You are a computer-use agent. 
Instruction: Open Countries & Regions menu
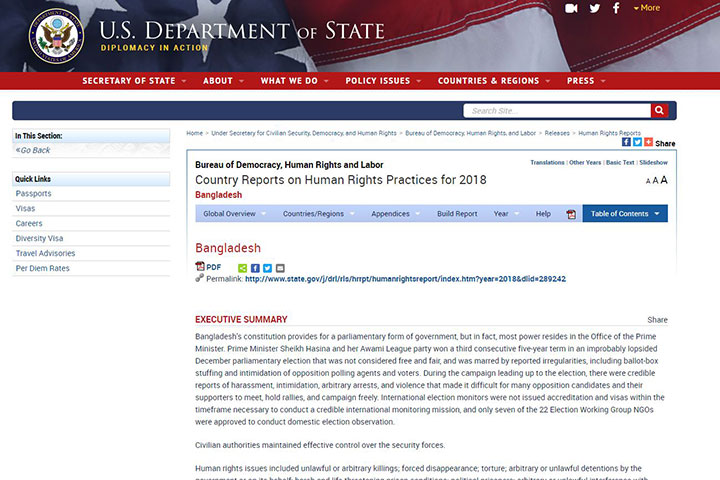pos(494,81)
